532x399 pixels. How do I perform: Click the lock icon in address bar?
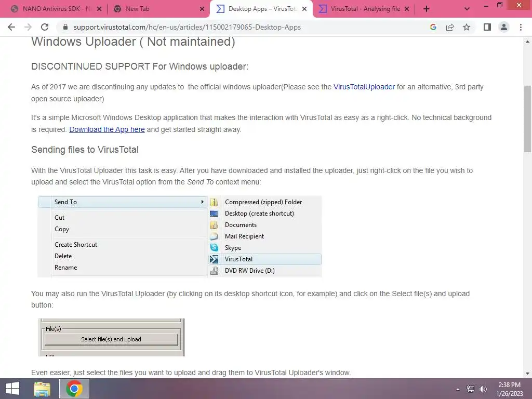65,27
